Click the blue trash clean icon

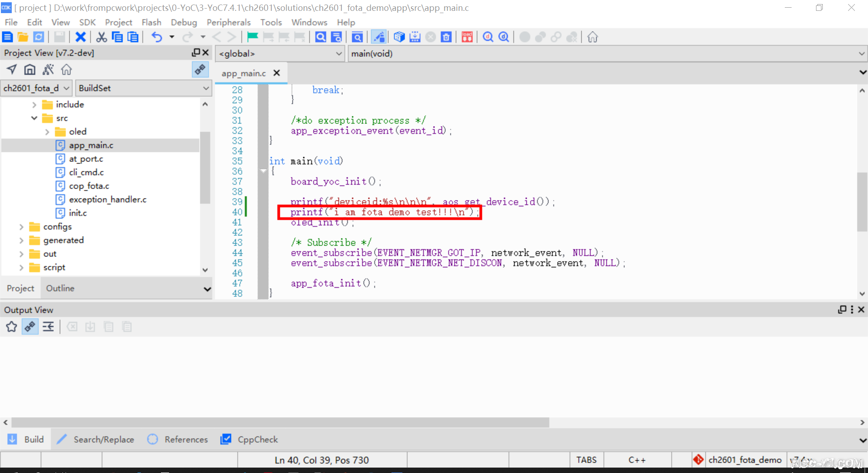click(446, 37)
